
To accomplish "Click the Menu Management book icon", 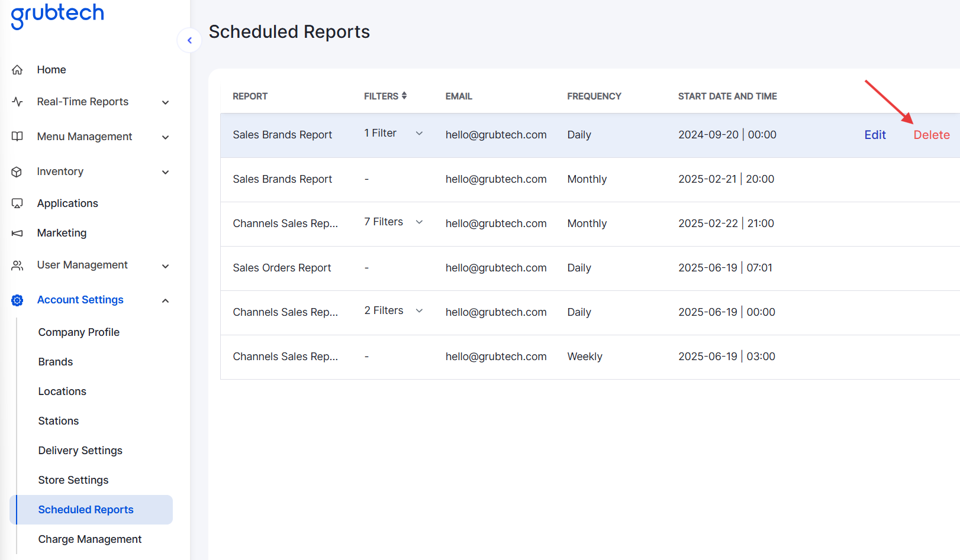I will pos(17,137).
